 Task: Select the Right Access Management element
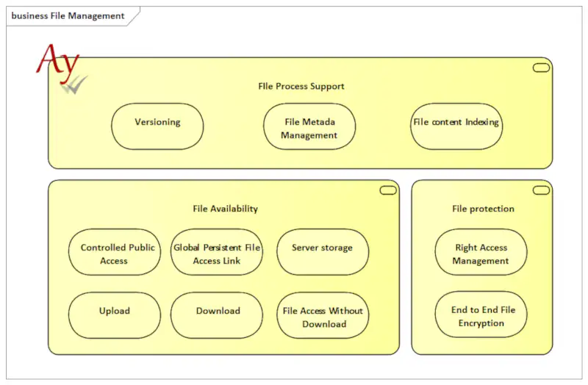pos(481,252)
